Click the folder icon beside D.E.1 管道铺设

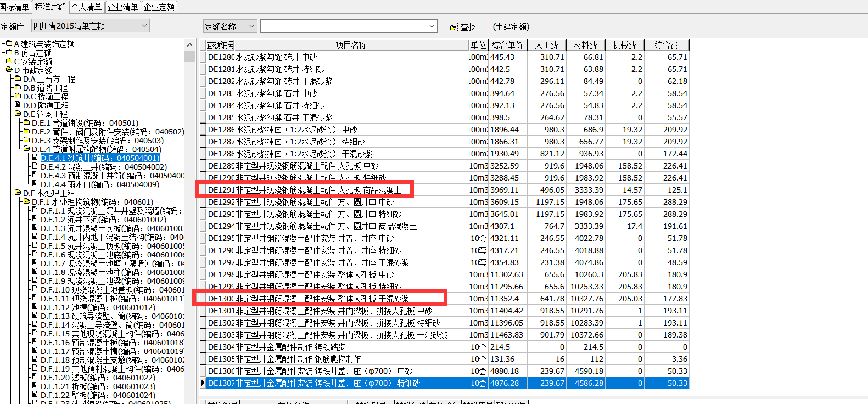point(26,122)
